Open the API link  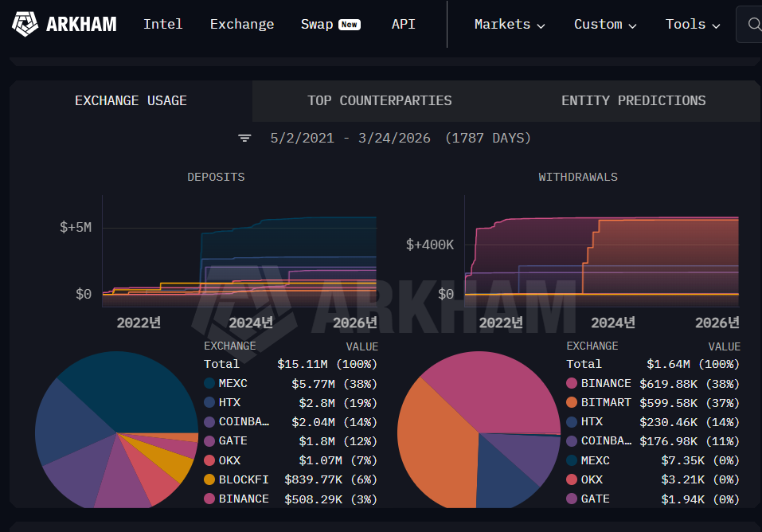pyautogui.click(x=404, y=24)
